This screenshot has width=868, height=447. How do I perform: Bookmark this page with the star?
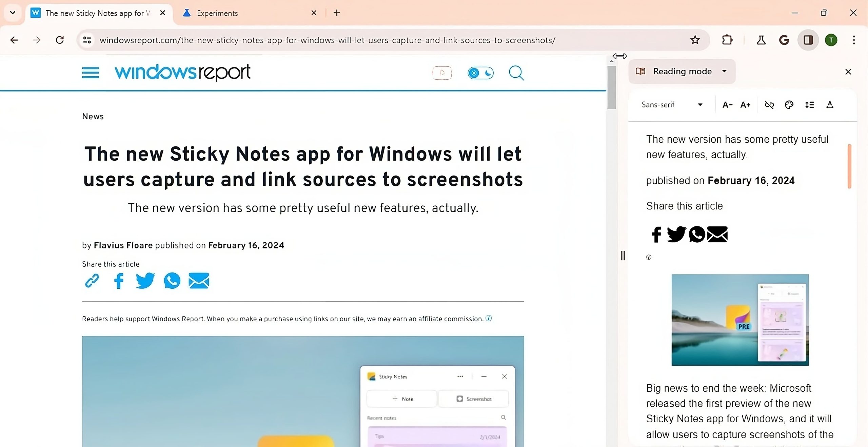coord(695,40)
